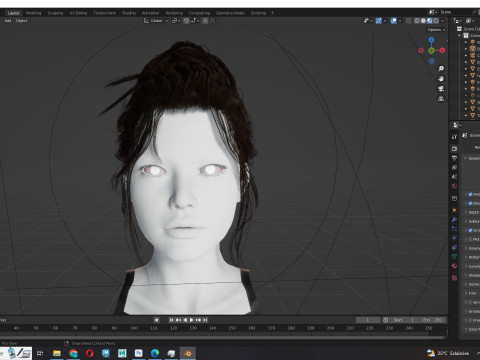This screenshot has height=360, width=480.
Task: Toggle viewport overlays display
Action: tap(394, 21)
